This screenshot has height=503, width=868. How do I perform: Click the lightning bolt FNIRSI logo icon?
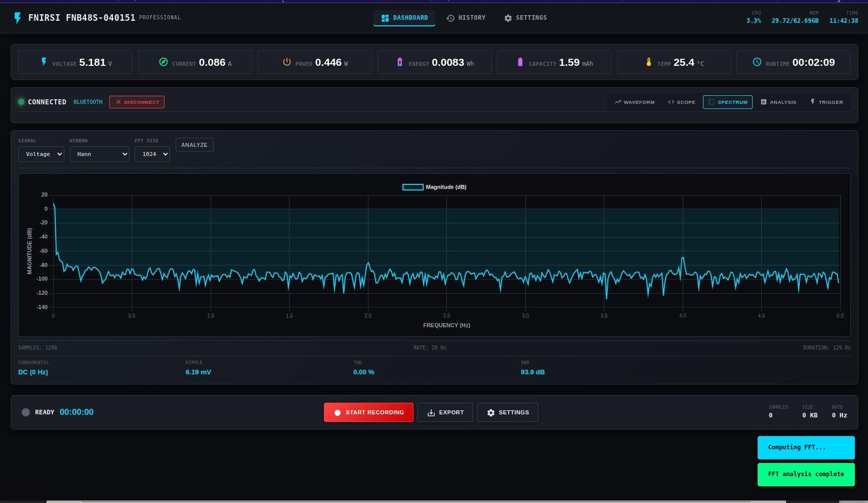[x=18, y=18]
